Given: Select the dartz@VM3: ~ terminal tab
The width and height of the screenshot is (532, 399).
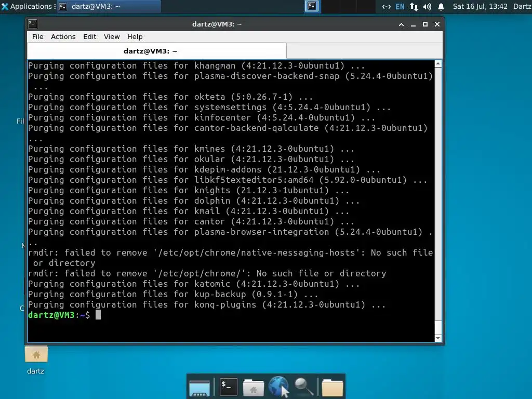Looking at the screenshot, I should 157,51.
